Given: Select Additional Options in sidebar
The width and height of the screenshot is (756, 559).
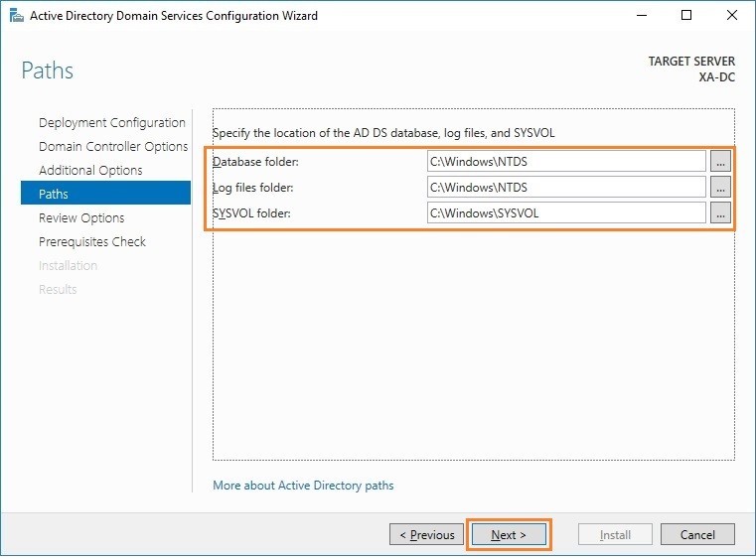Looking at the screenshot, I should click(x=90, y=171).
